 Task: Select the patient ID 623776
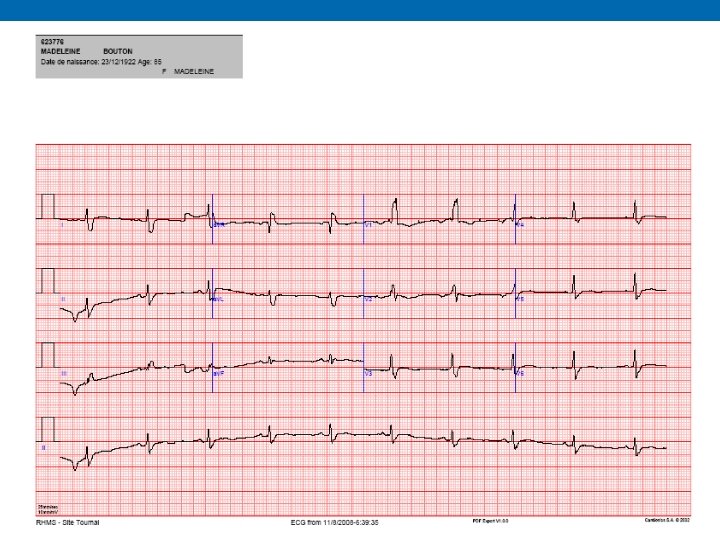tap(52, 41)
